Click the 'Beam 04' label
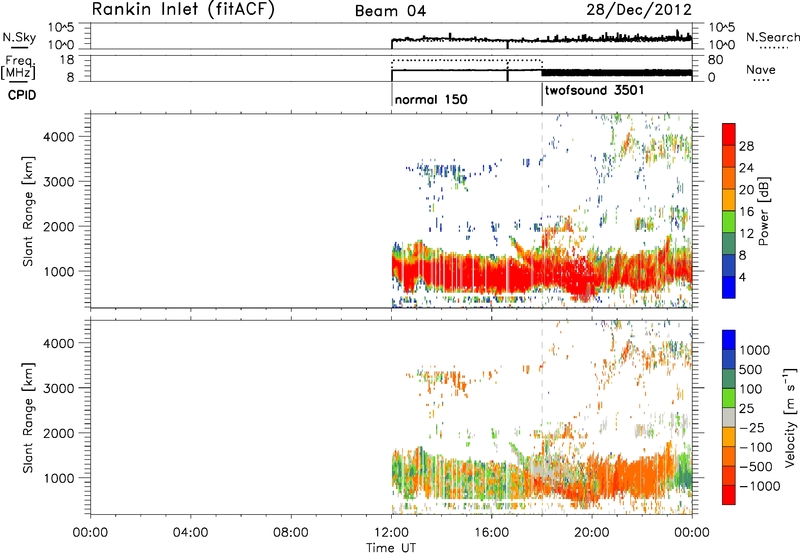Image resolution: width=800 pixels, height=554 pixels. click(x=390, y=11)
